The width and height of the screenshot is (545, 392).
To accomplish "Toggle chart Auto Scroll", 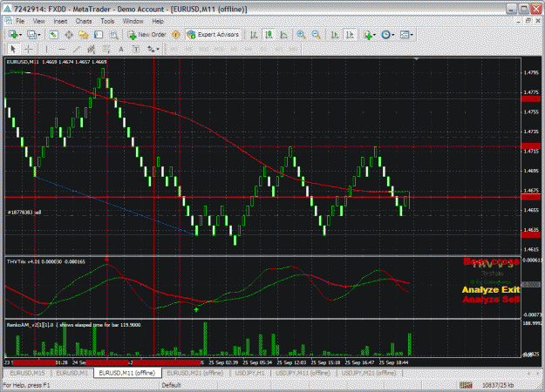I will point(335,35).
